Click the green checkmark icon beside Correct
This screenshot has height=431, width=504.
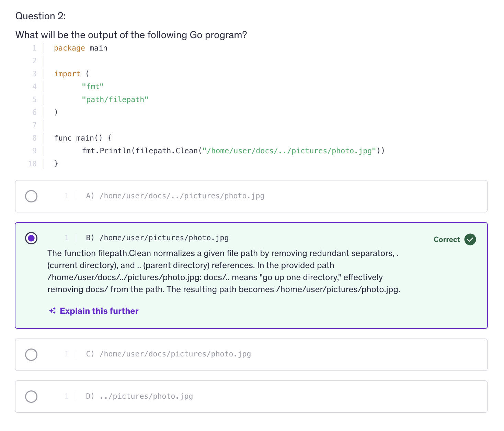tap(470, 240)
